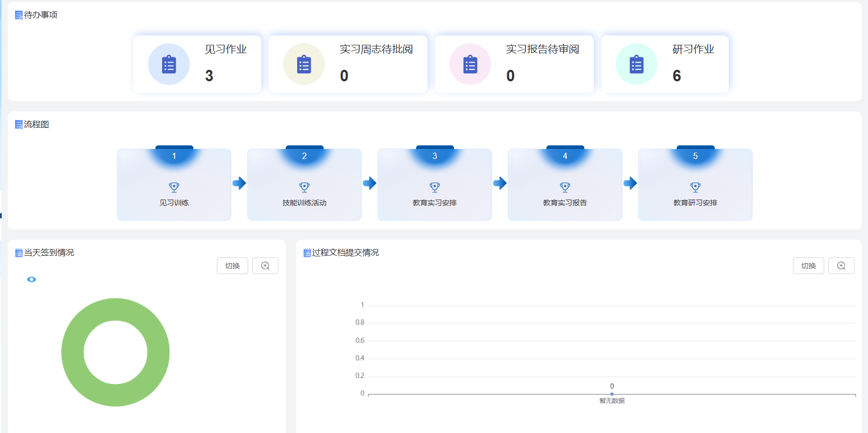Screen dimensions: 868x433
Task: Click the 待办事项 heading text
Action: [x=41, y=15]
